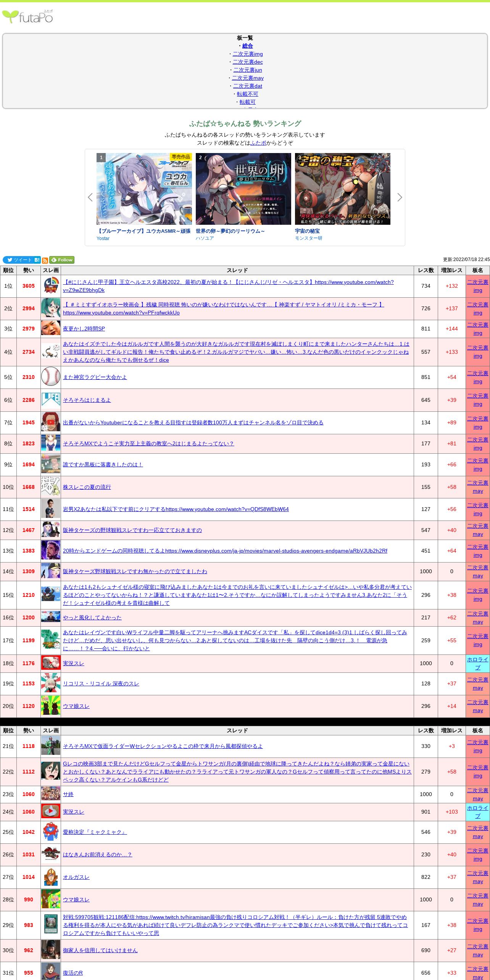Screen dimensions: 490x980
Task: Show previous items in ad carousel
Action: click(x=90, y=197)
